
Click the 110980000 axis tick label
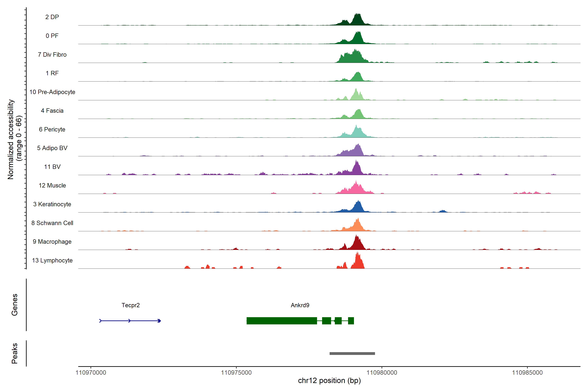(382, 373)
